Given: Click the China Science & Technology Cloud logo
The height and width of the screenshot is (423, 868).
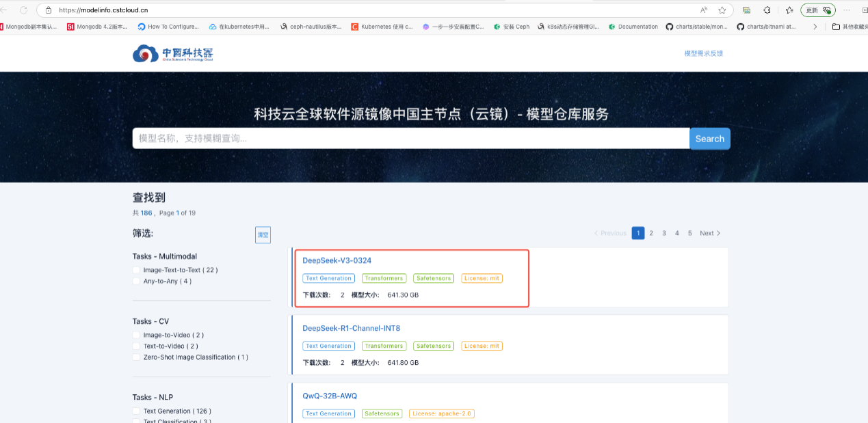Looking at the screenshot, I should [x=174, y=54].
